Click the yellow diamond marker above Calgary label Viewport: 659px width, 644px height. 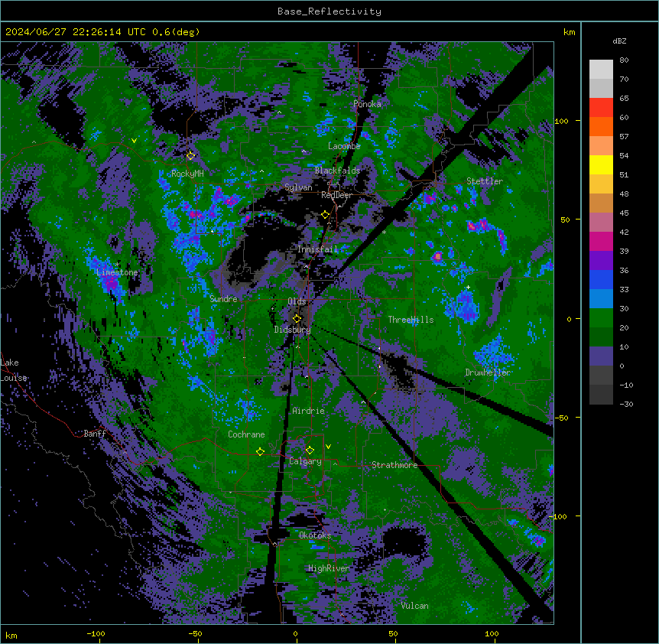(310, 450)
